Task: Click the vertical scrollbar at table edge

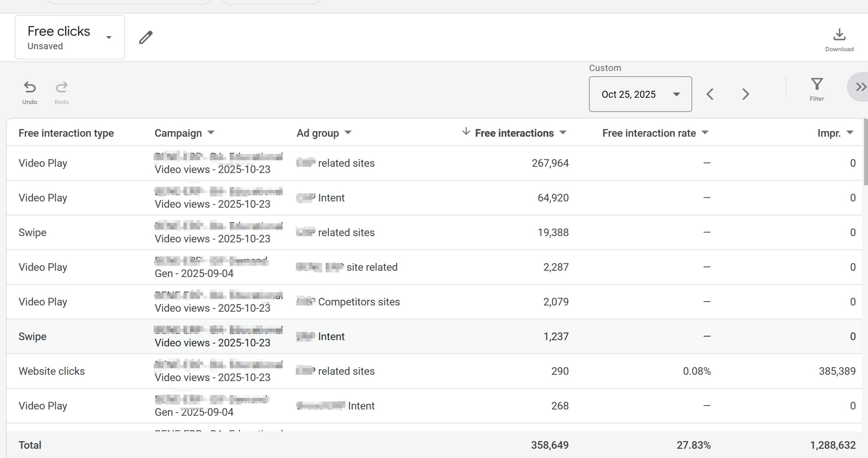Action: tap(865, 152)
